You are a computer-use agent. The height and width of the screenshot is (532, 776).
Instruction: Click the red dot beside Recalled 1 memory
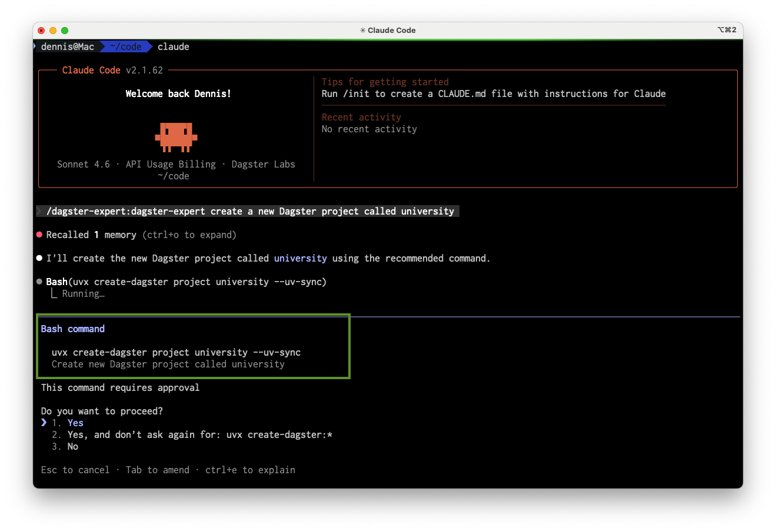coord(39,235)
